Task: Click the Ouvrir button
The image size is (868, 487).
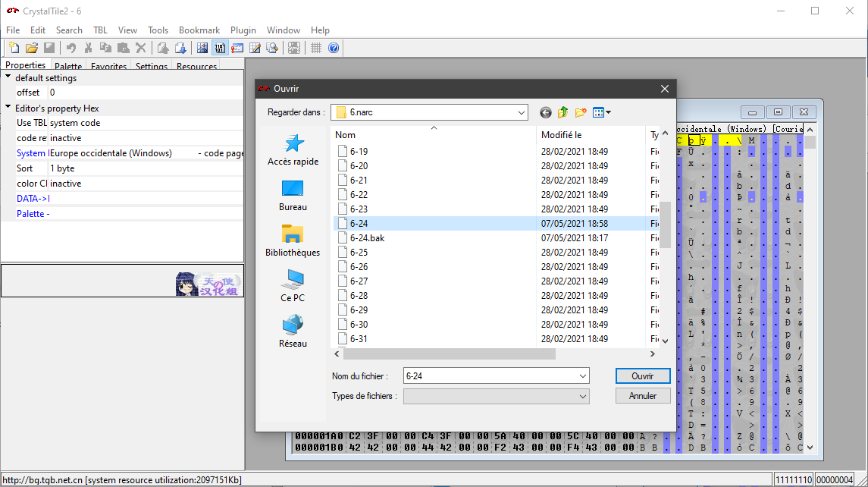Action: (643, 375)
